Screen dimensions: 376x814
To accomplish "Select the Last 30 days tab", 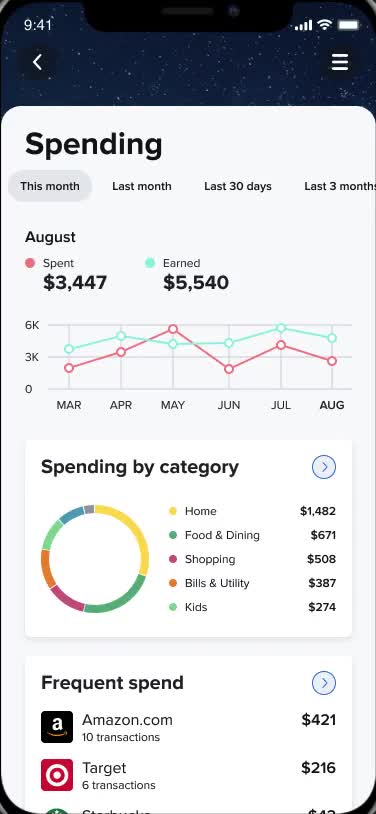I will (x=238, y=186).
